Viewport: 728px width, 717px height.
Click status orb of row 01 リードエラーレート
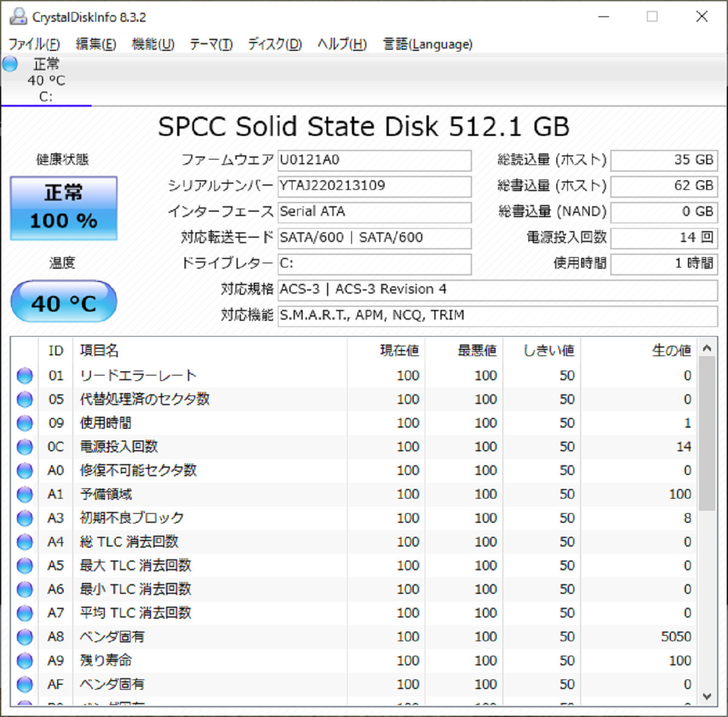click(x=25, y=376)
